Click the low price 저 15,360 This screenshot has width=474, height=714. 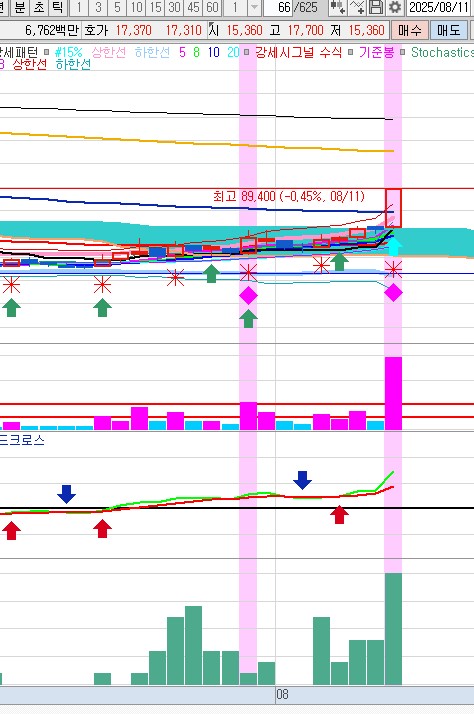[357, 31]
